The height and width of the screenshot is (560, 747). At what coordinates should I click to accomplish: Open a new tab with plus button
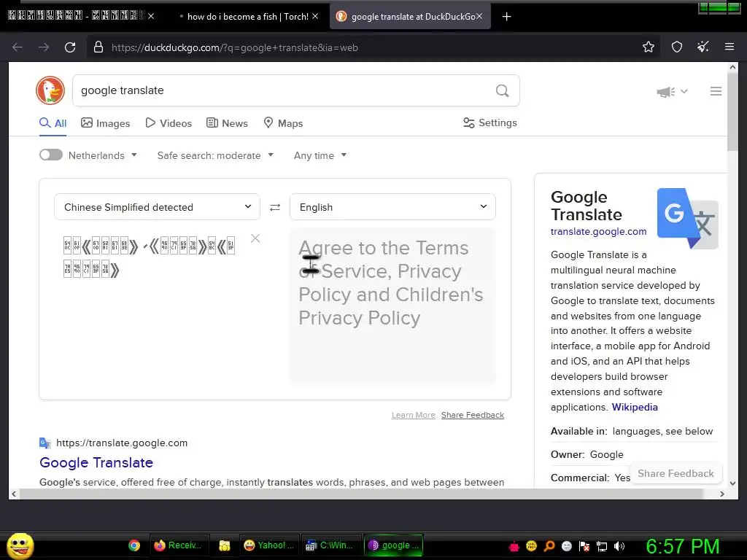pos(506,17)
